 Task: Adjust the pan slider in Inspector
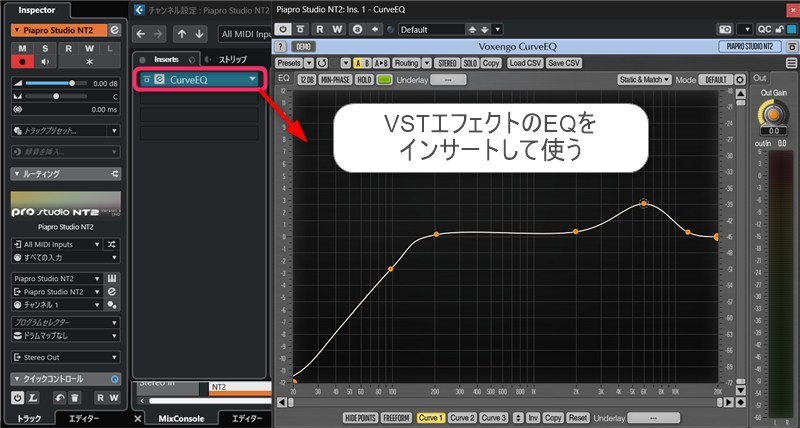click(x=56, y=96)
